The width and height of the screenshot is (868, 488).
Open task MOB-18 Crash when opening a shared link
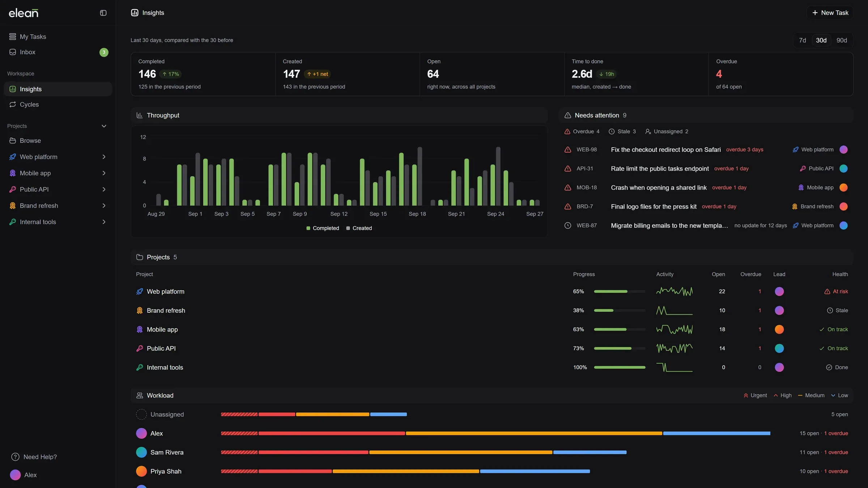click(706, 188)
